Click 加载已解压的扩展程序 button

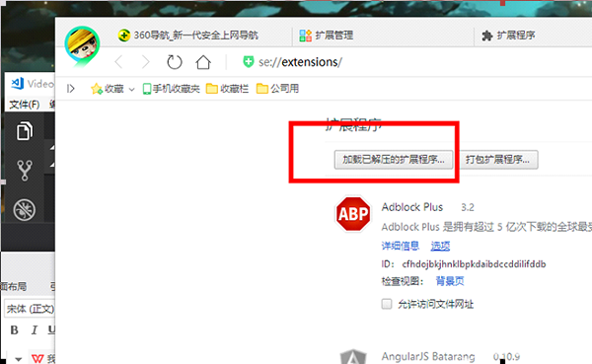(394, 160)
